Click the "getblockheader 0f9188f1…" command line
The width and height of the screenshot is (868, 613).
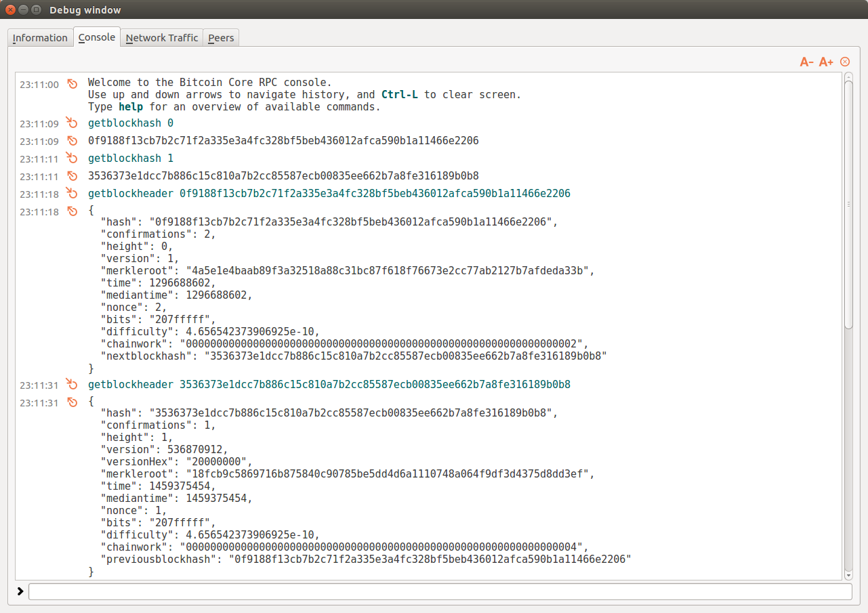pyautogui.click(x=329, y=194)
